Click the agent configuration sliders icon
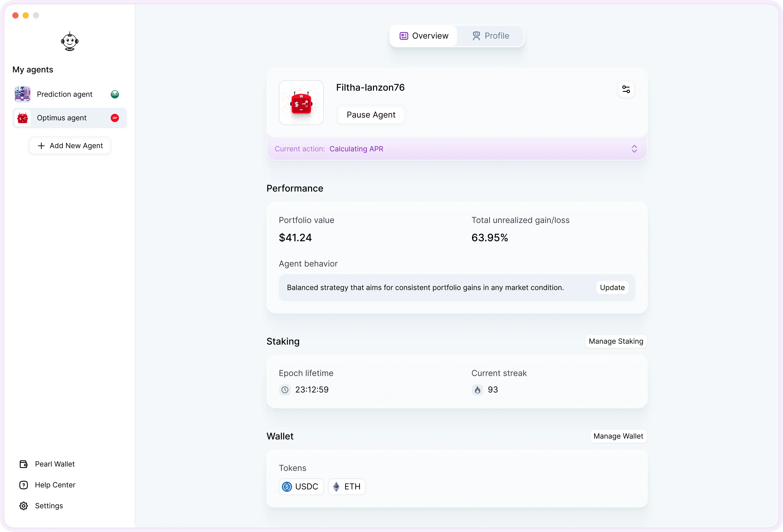783x532 pixels. pyautogui.click(x=626, y=89)
